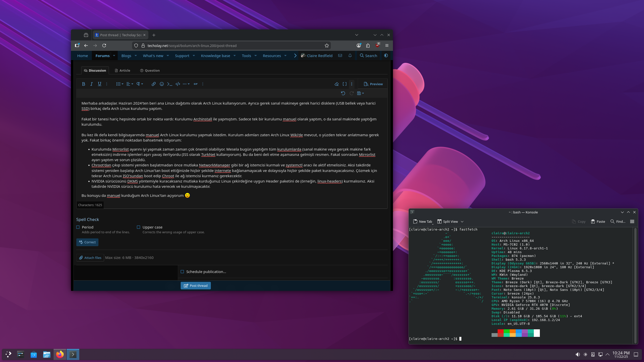The height and width of the screenshot is (362, 644).
Task: Go back to the previous page
Action: [x=86, y=46]
